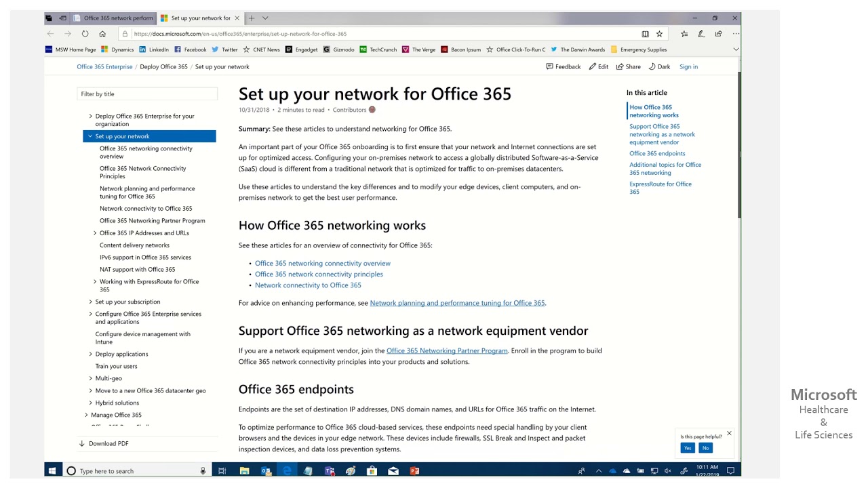
Task: Open Office 365 network connectivity principles link
Action: click(319, 274)
